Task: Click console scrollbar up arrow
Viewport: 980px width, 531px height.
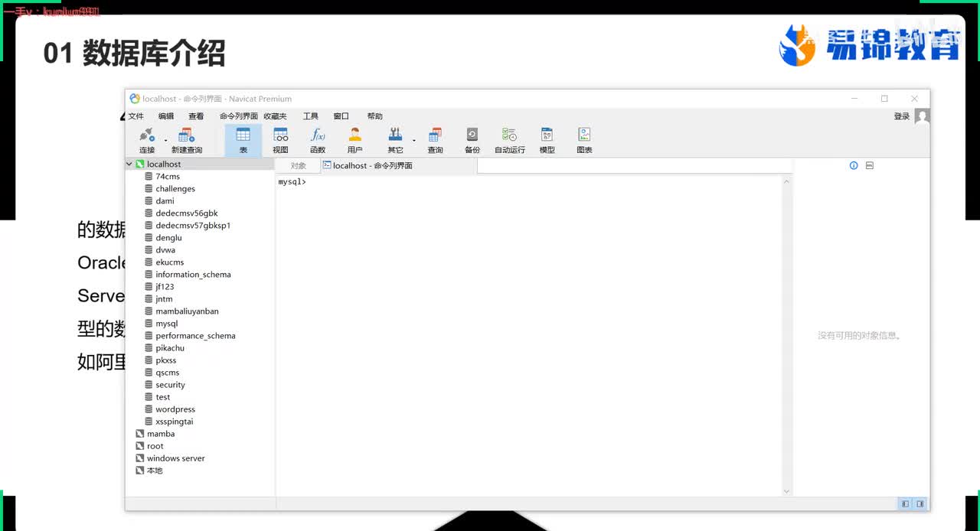Action: tap(786, 181)
